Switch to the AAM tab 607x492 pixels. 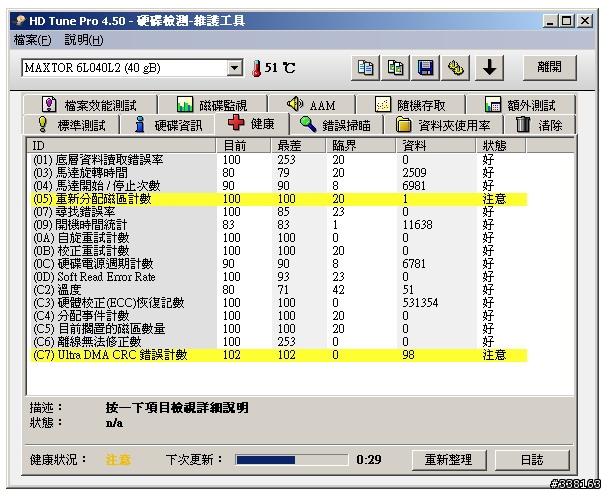(x=312, y=105)
